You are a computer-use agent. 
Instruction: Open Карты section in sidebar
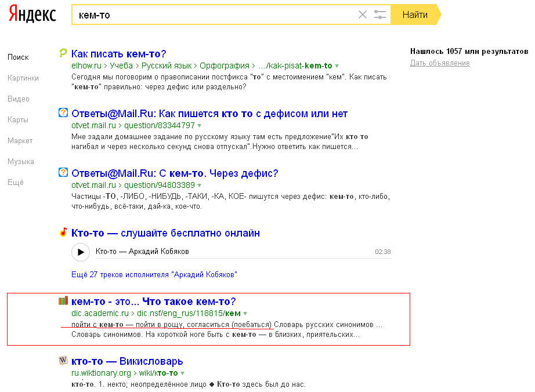click(x=18, y=120)
